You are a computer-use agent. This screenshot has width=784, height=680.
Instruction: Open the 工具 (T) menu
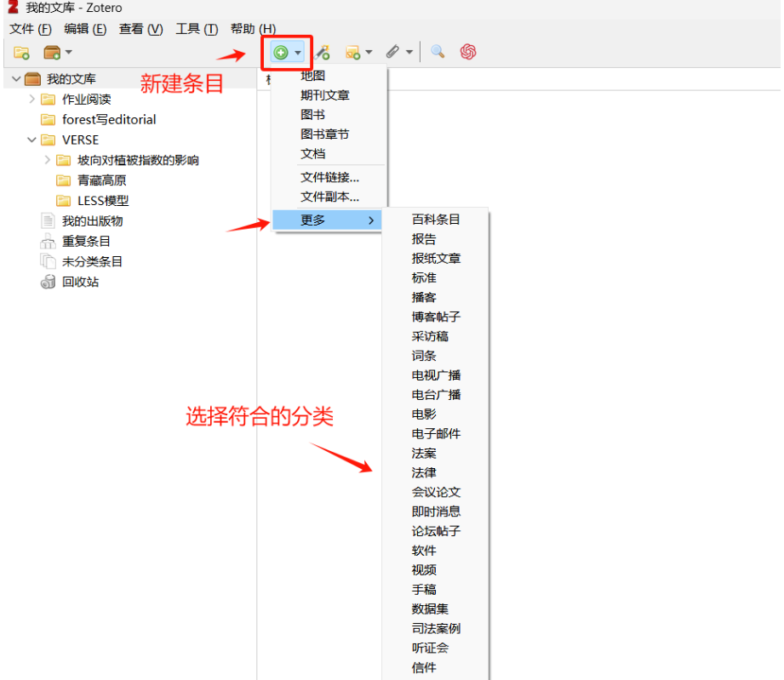(197, 29)
